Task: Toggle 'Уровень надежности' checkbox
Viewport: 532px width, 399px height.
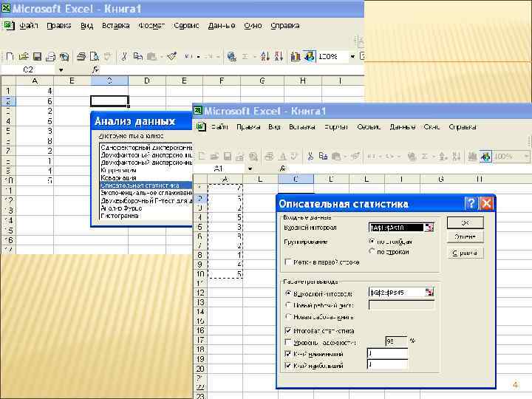Action: pos(288,342)
